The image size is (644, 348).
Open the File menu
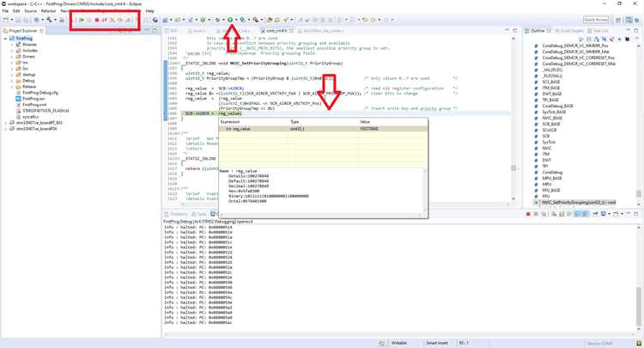(5, 11)
